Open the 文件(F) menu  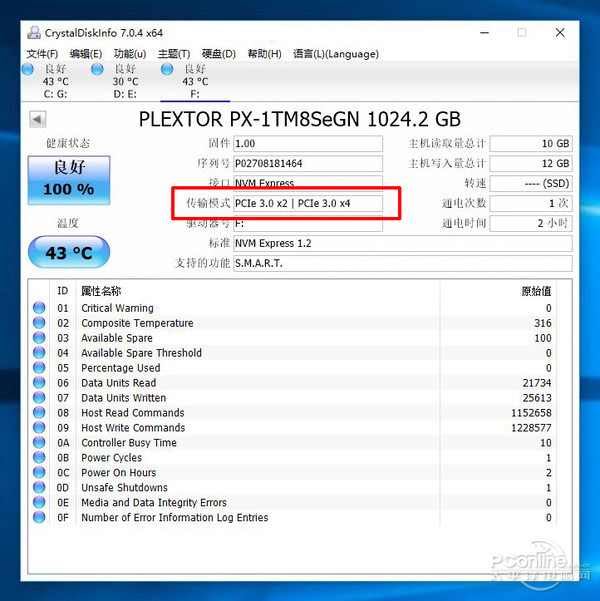tap(42, 54)
